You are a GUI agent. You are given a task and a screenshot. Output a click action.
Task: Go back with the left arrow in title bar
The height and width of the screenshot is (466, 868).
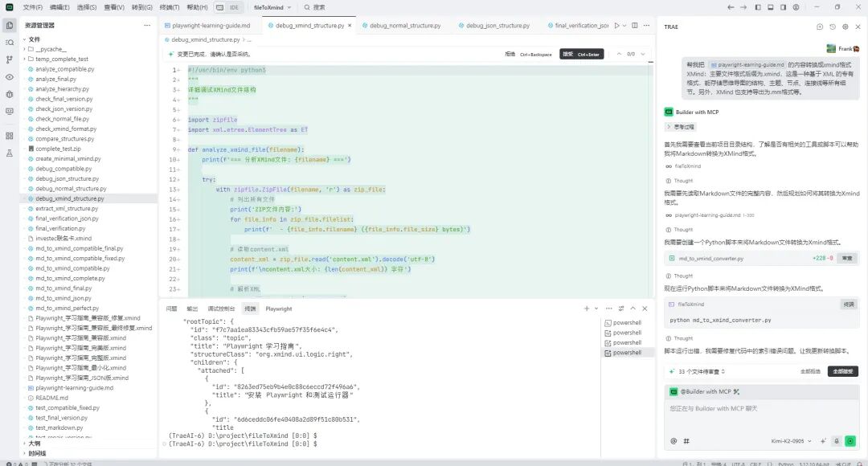(x=731, y=7)
